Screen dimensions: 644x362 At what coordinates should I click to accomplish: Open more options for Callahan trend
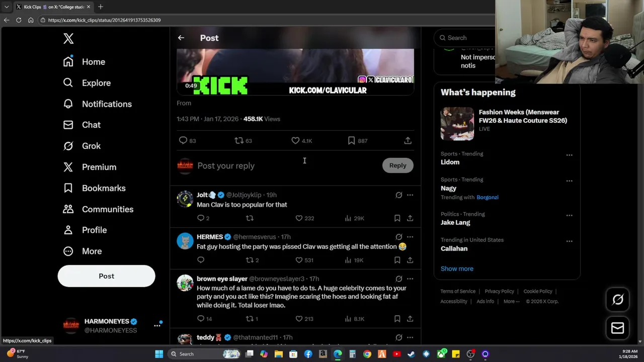pos(569,241)
